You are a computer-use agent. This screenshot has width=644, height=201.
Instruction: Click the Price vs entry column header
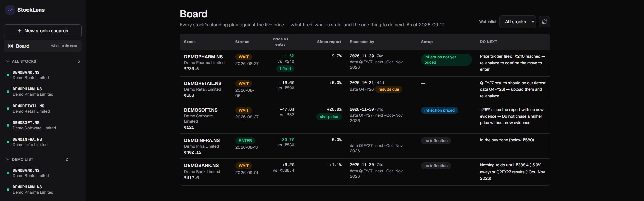click(x=280, y=42)
